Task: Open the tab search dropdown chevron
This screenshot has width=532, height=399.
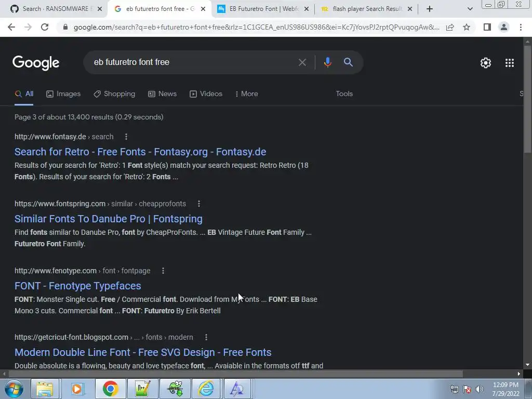Action: point(470,9)
